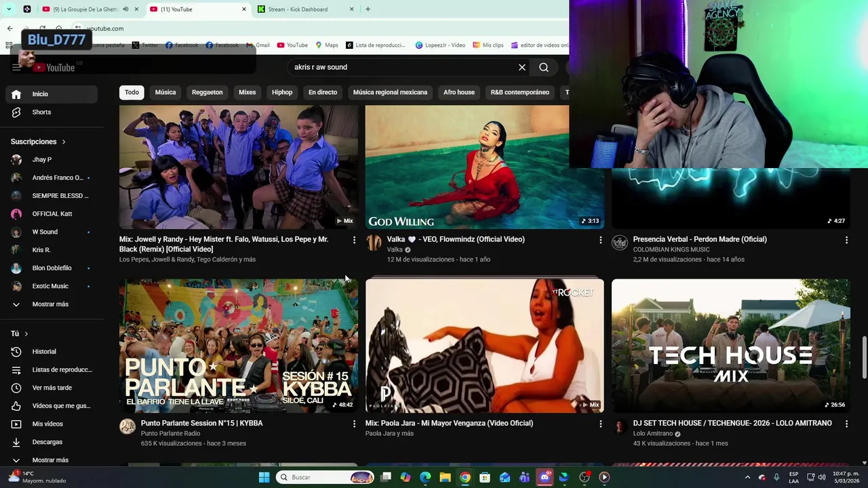
Task: Click the Punto Parlante Radio channel avatar
Action: [x=127, y=426]
